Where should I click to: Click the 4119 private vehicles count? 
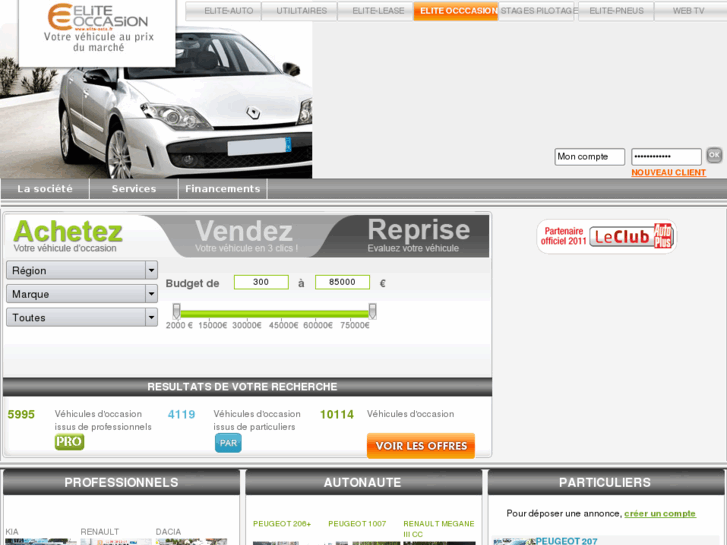pos(181,414)
